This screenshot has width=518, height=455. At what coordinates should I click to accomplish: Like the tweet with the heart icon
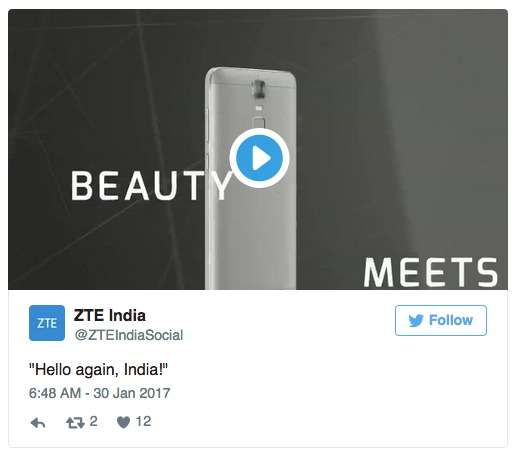(123, 423)
